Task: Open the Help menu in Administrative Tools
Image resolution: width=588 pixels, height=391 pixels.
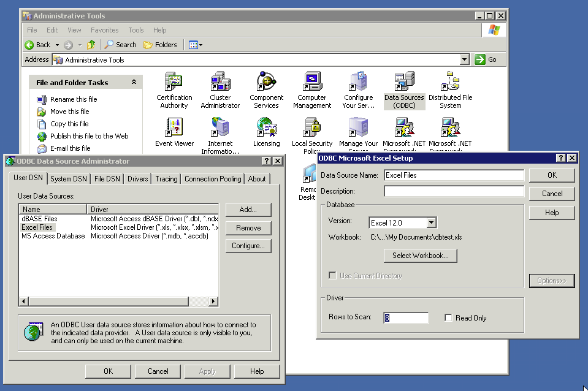Action: coord(160,30)
